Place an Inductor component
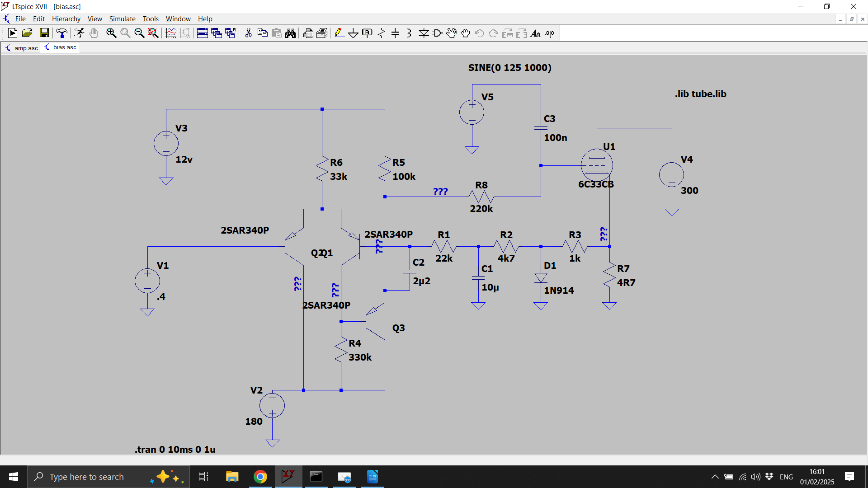The image size is (868, 488). pos(410,33)
